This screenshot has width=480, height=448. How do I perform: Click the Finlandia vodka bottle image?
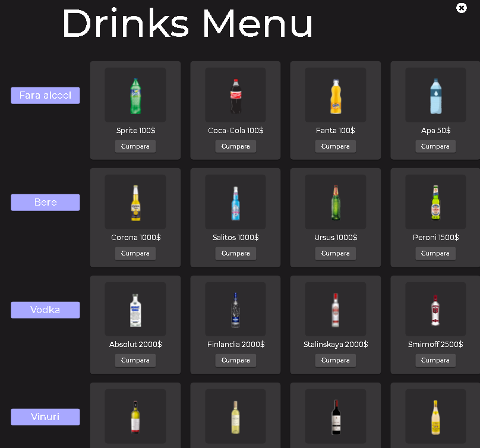pyautogui.click(x=235, y=310)
